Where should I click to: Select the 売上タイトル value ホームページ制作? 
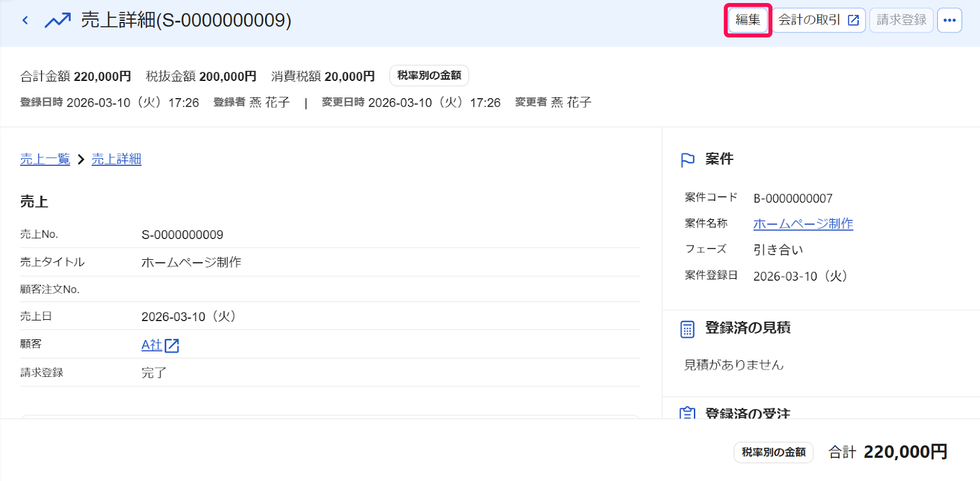191,262
